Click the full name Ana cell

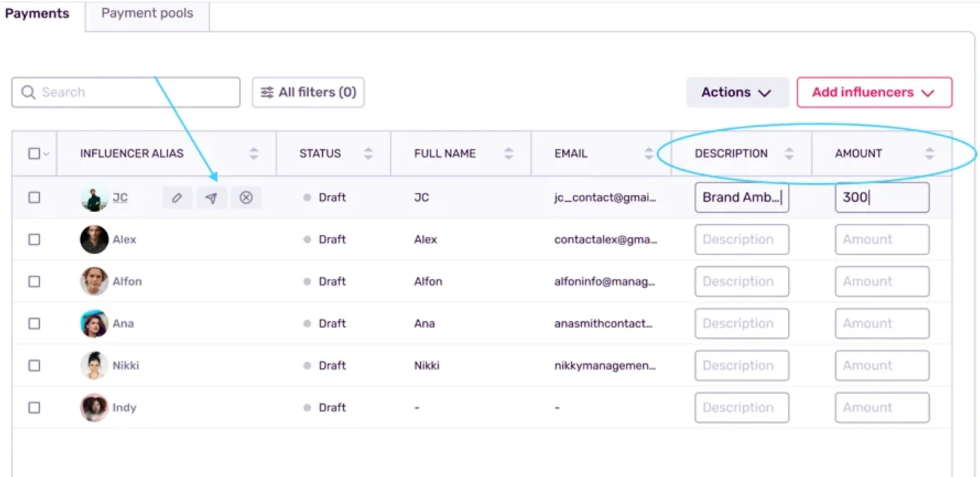click(x=424, y=323)
